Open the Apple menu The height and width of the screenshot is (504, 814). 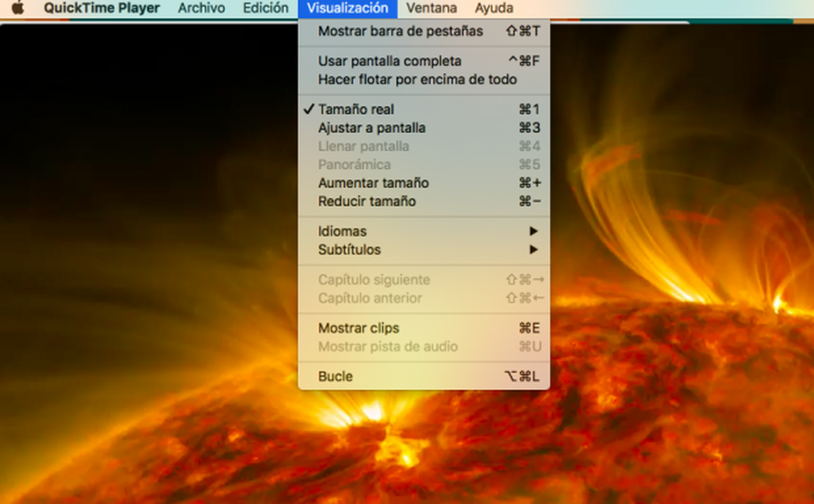[18, 8]
